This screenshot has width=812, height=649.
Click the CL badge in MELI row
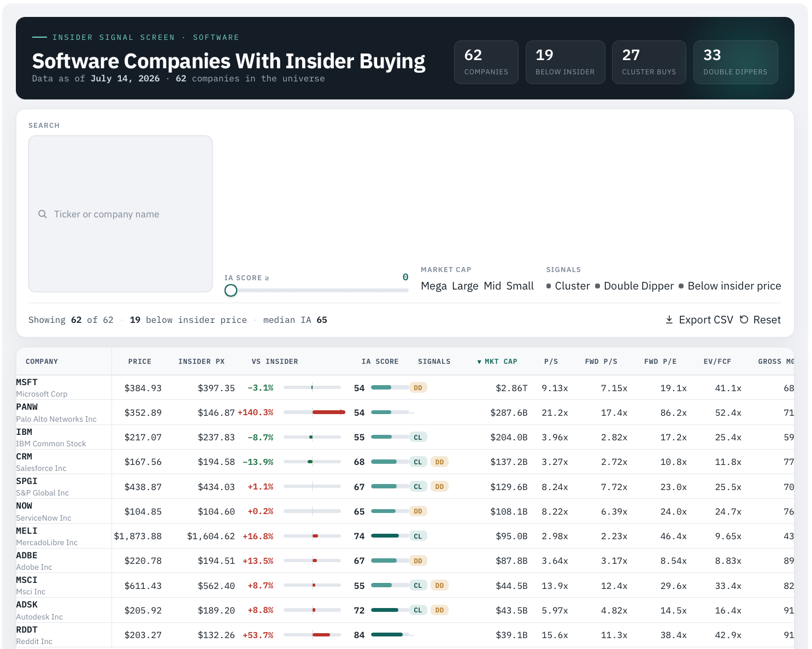click(x=418, y=536)
